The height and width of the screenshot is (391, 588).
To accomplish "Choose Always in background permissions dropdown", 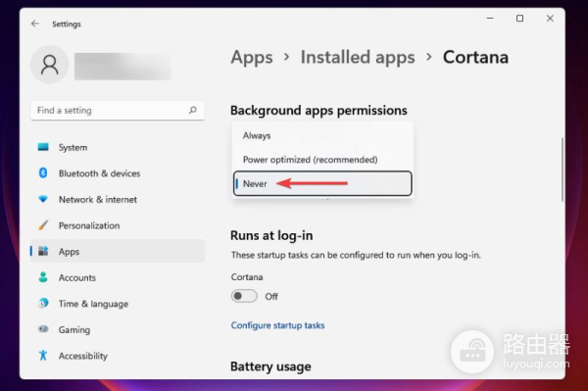I will [322, 135].
